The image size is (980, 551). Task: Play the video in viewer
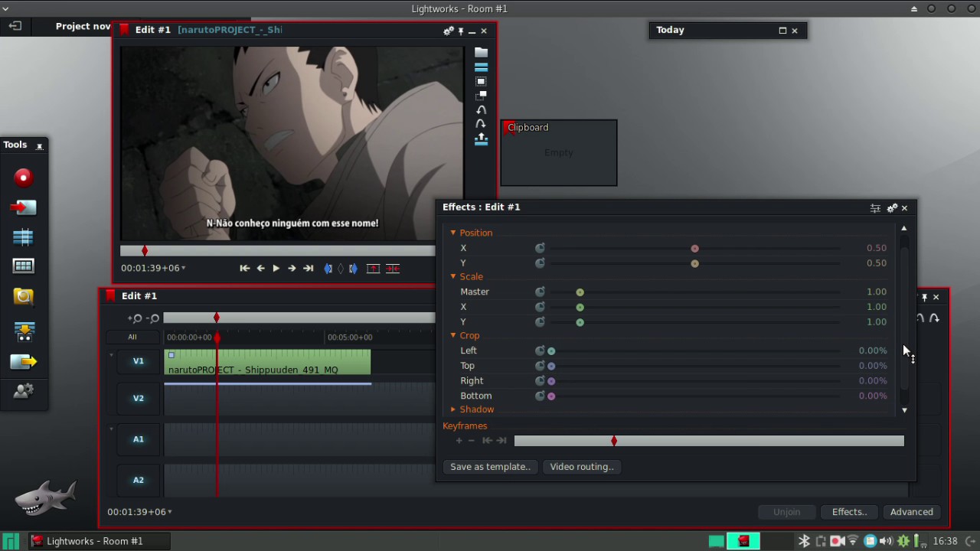(x=276, y=269)
